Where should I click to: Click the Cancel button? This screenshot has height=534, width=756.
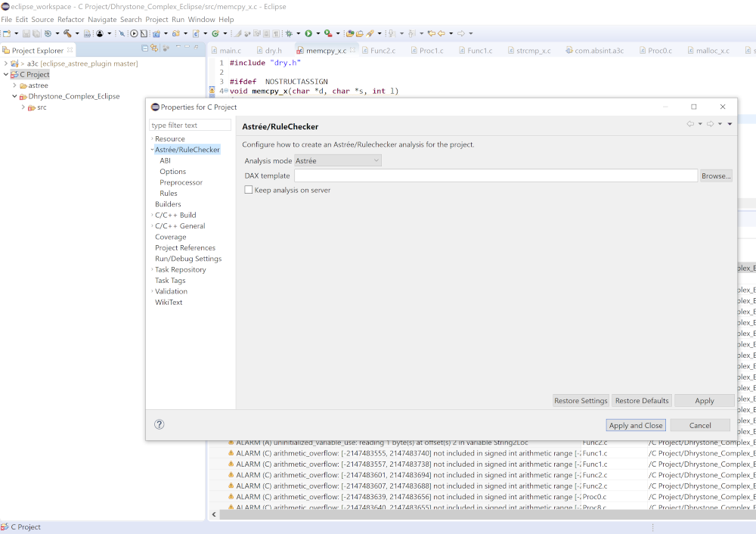point(700,426)
